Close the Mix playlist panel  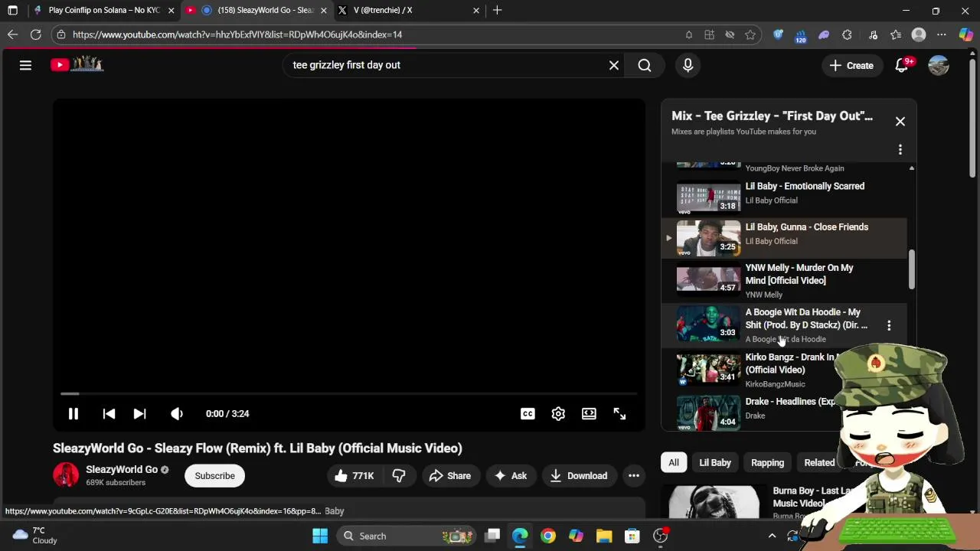(x=900, y=121)
